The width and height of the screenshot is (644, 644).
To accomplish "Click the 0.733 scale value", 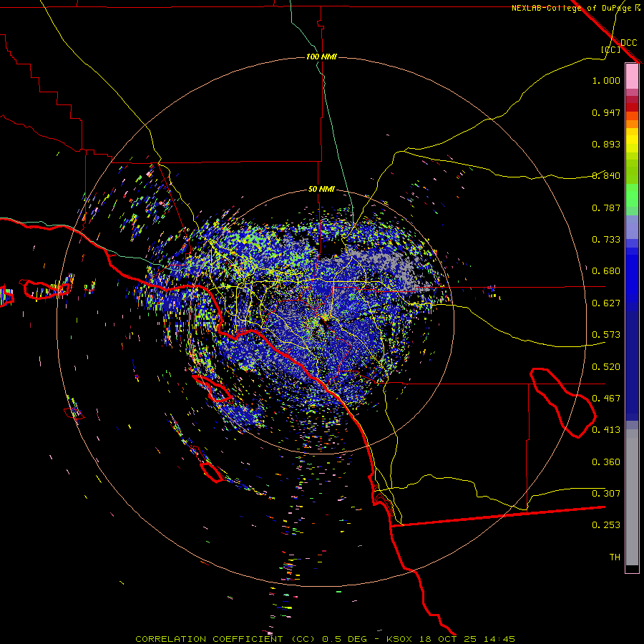I will coord(606,240).
